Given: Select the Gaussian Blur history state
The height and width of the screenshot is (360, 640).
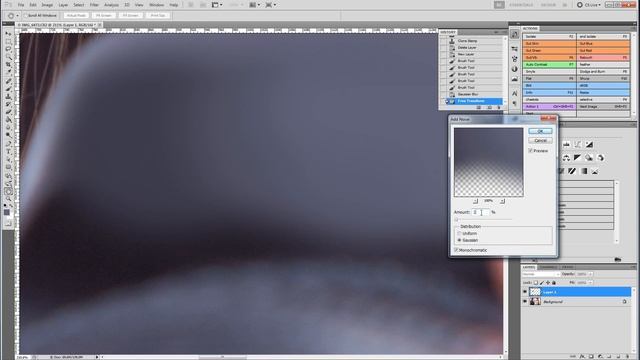Looking at the screenshot, I should pos(475,94).
